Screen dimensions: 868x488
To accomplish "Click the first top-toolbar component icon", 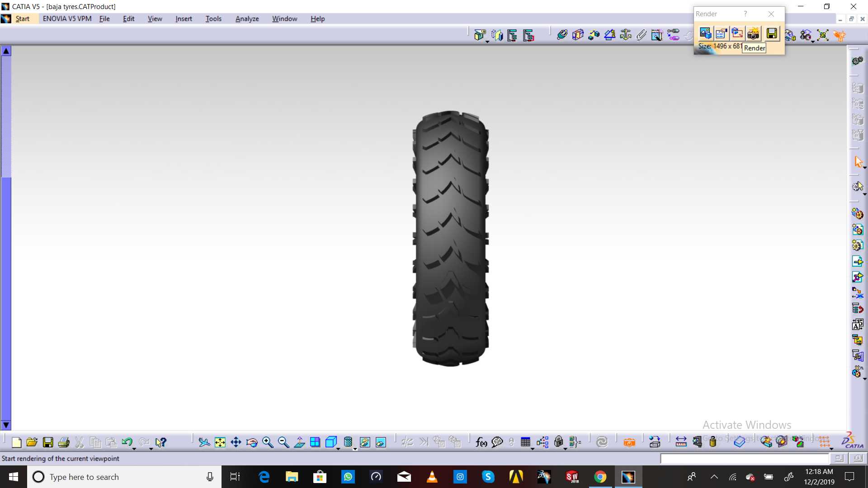I will (480, 35).
